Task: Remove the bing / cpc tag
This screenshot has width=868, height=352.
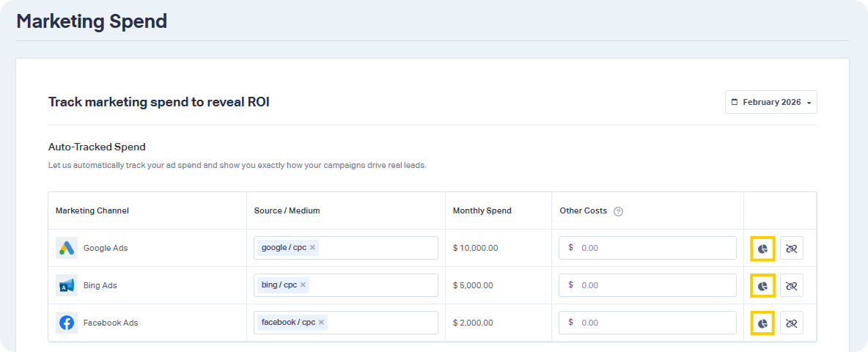Action: point(303,285)
